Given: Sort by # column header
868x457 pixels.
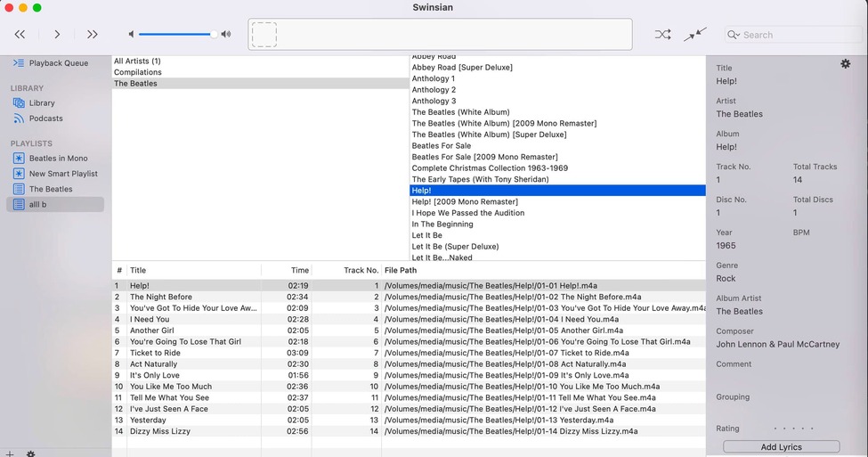Looking at the screenshot, I should tap(119, 270).
